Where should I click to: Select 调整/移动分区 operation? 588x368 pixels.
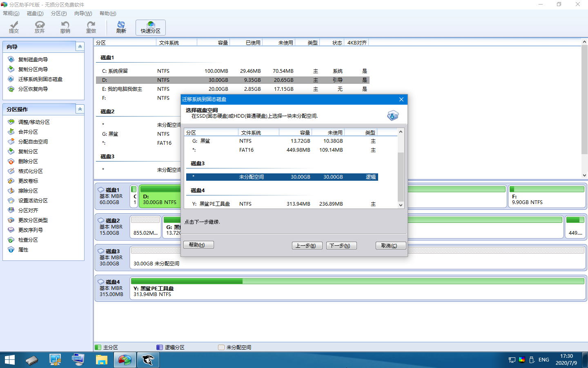[34, 122]
